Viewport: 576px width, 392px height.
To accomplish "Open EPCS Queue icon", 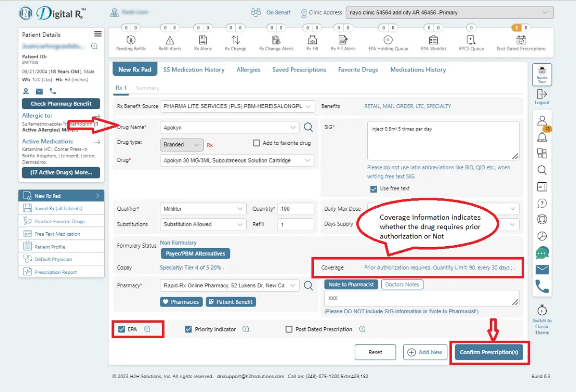I will 471,40.
